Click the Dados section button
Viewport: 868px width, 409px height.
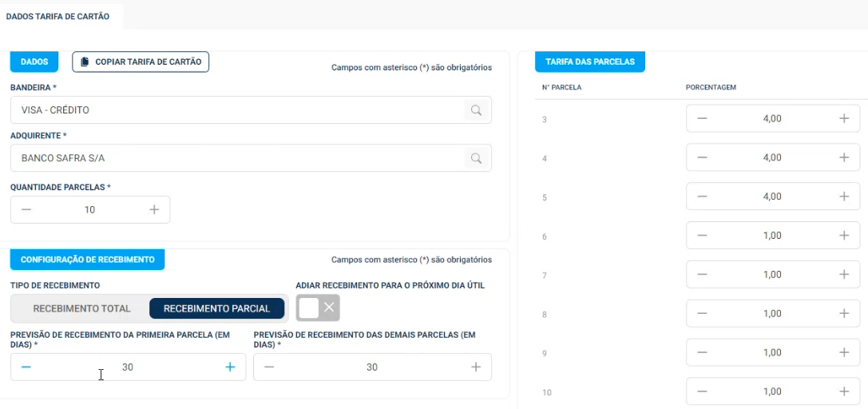click(x=34, y=62)
